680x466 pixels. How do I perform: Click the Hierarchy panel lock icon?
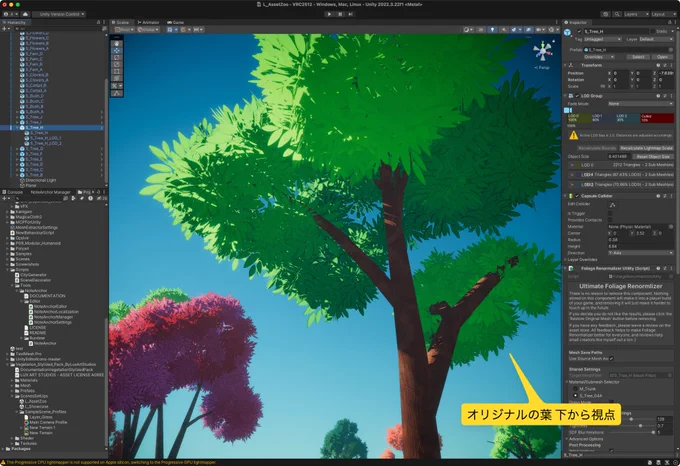pos(98,22)
